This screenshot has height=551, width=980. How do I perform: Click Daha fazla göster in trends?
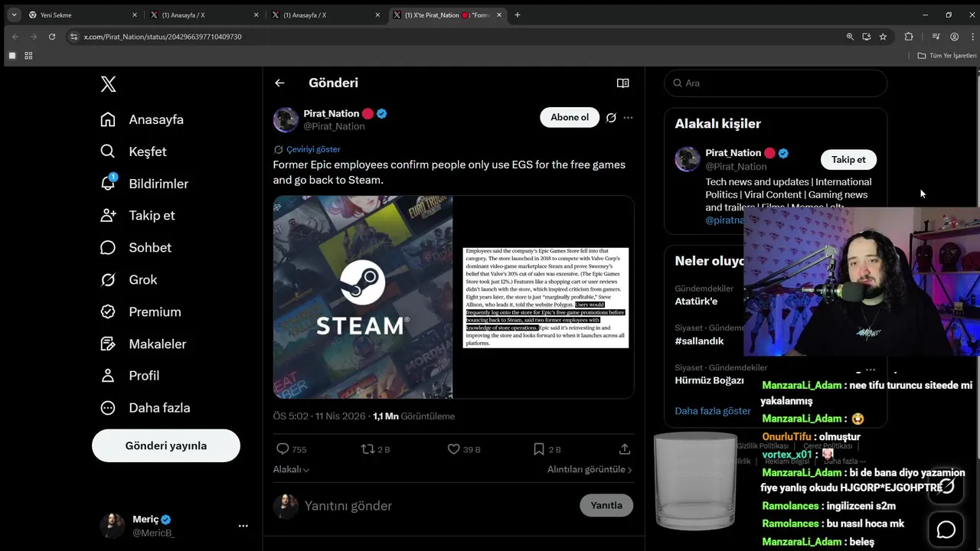tap(713, 411)
